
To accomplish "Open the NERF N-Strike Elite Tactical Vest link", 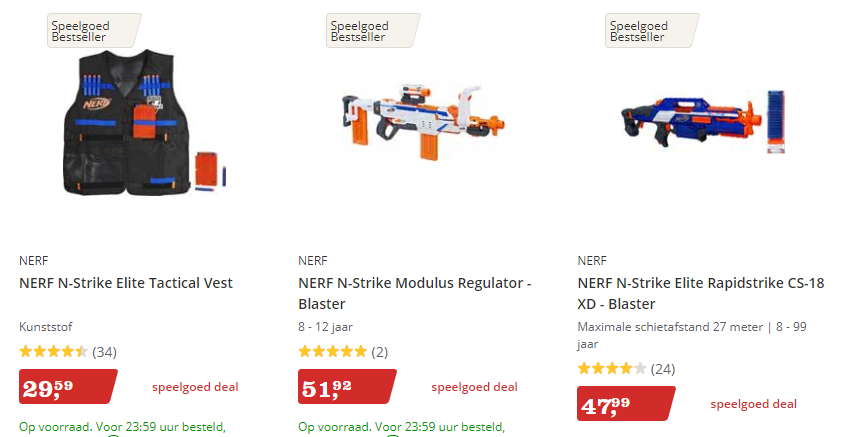I will (x=126, y=283).
